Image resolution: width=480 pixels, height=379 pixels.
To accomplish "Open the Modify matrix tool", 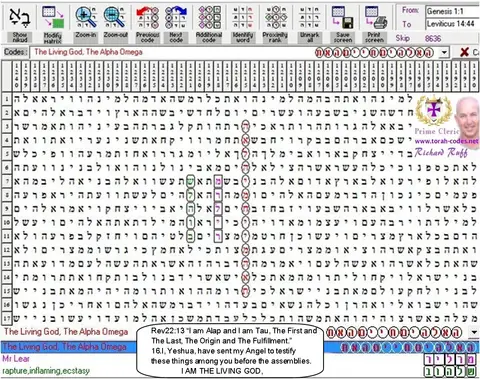I will point(53,18).
